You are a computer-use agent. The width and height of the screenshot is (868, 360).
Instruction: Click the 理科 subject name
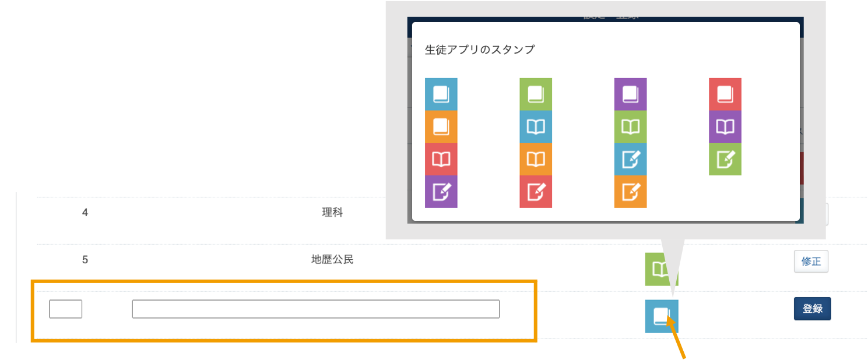pyautogui.click(x=332, y=213)
